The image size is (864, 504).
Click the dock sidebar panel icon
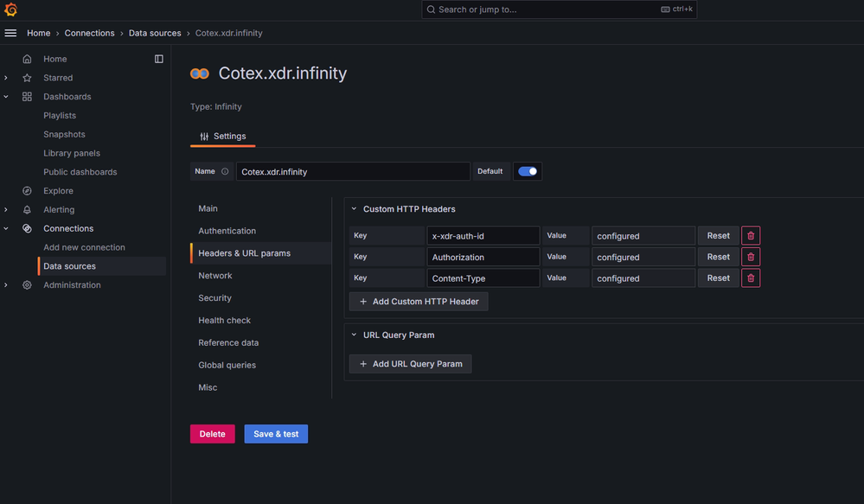159,59
